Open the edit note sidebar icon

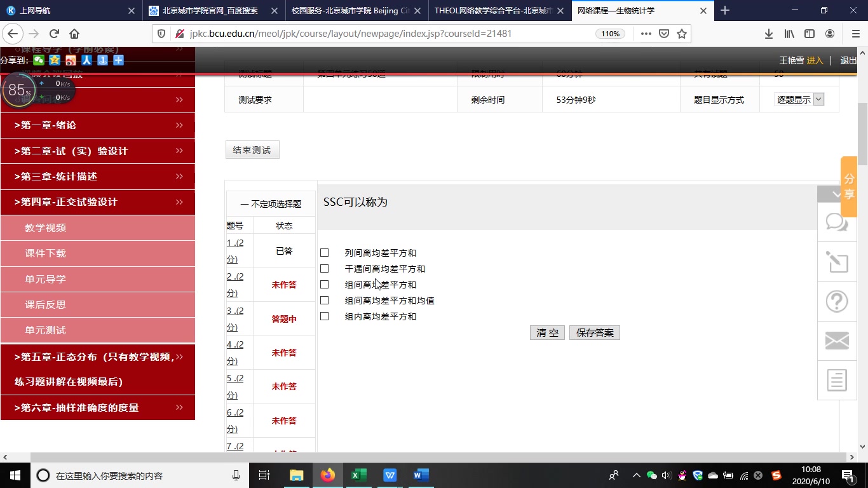coord(837,262)
